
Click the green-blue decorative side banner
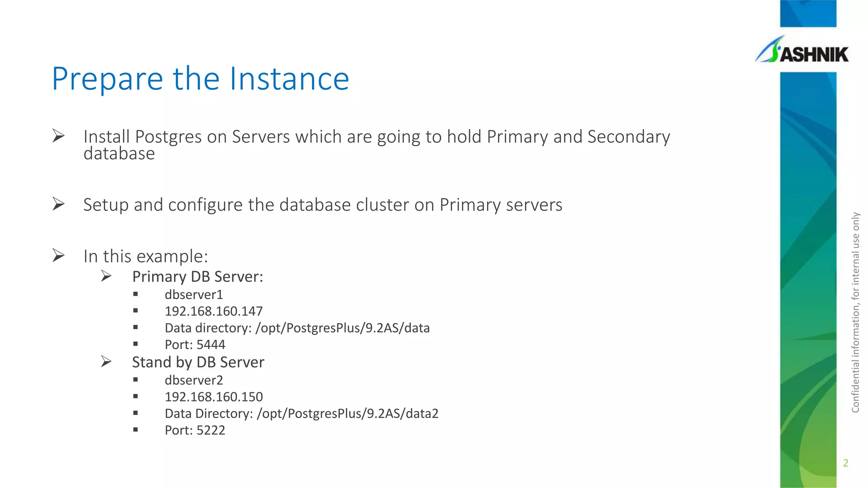pos(808,280)
